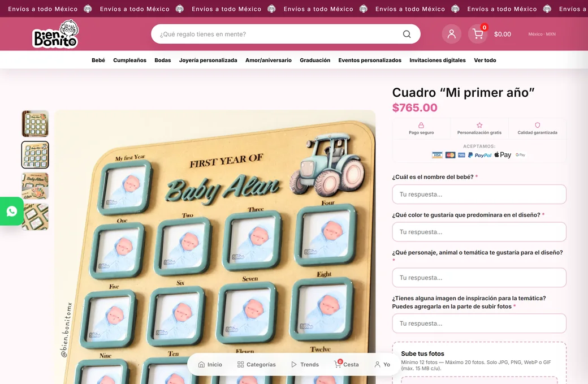Screen dimensions: 588x384
Task: Select the third product thumbnail
Action: click(x=35, y=185)
